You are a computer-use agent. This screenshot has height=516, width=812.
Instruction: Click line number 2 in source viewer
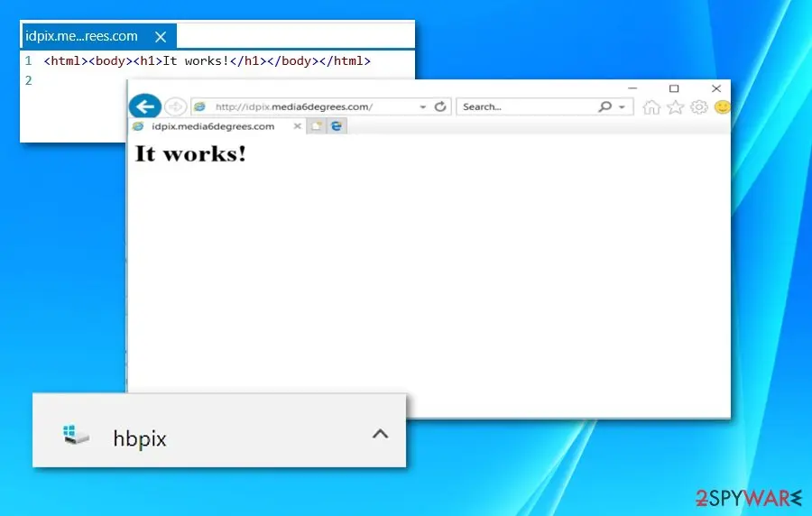(29, 81)
